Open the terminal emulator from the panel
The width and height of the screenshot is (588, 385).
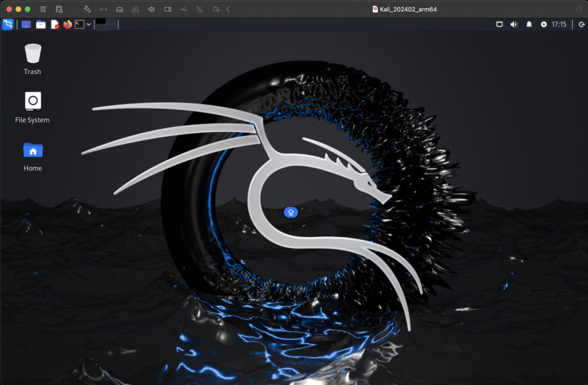79,24
